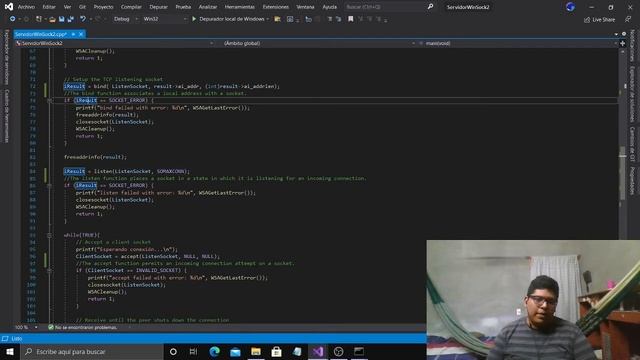
Task: Click the step-into toolbar icon
Action: pyautogui.click(x=309, y=19)
